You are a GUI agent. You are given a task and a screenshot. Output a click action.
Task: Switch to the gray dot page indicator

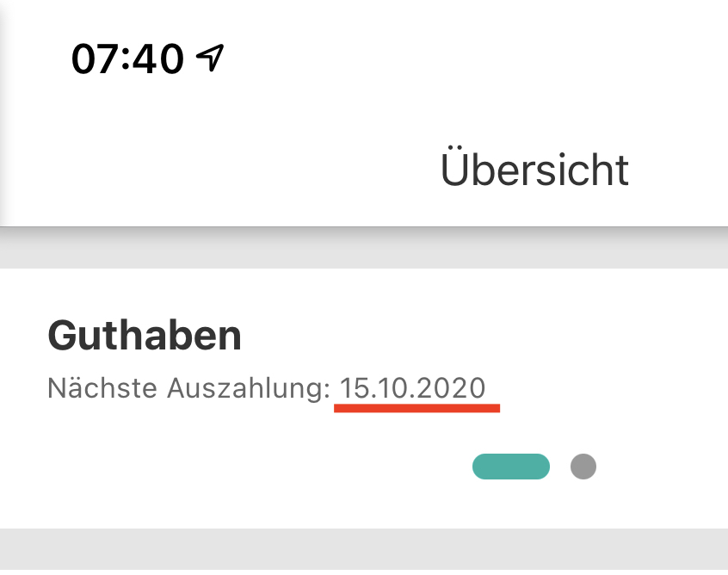[583, 467]
